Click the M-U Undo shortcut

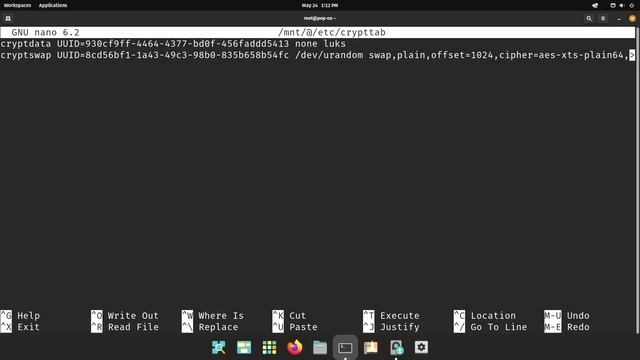(x=567, y=316)
